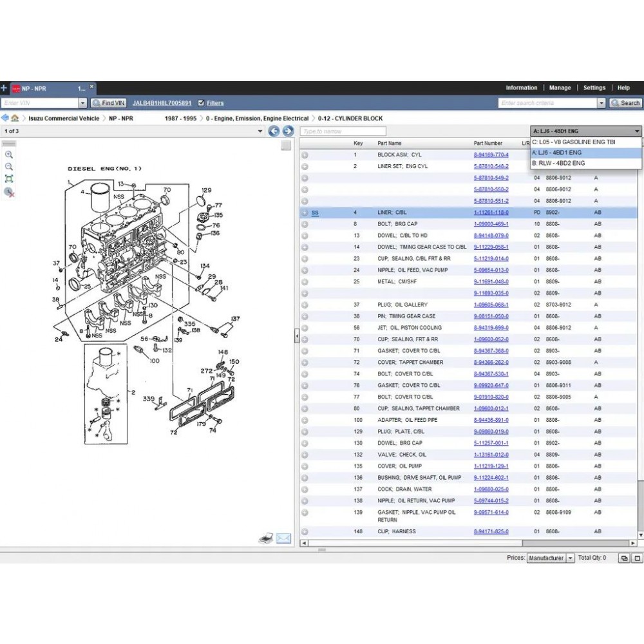The width and height of the screenshot is (644, 644).
Task: Zoom in on the parts diagram
Action: pyautogui.click(x=9, y=155)
